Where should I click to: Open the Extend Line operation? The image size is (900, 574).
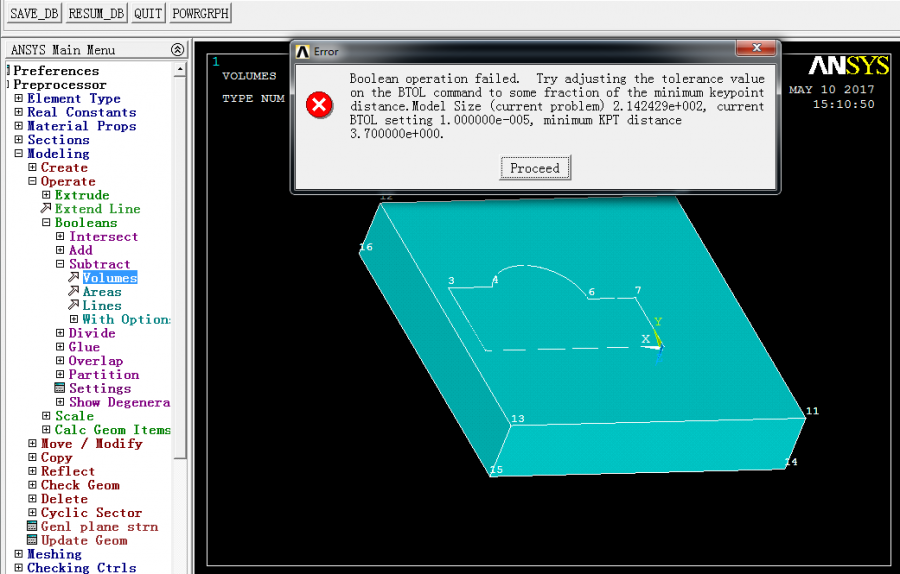tap(98, 209)
